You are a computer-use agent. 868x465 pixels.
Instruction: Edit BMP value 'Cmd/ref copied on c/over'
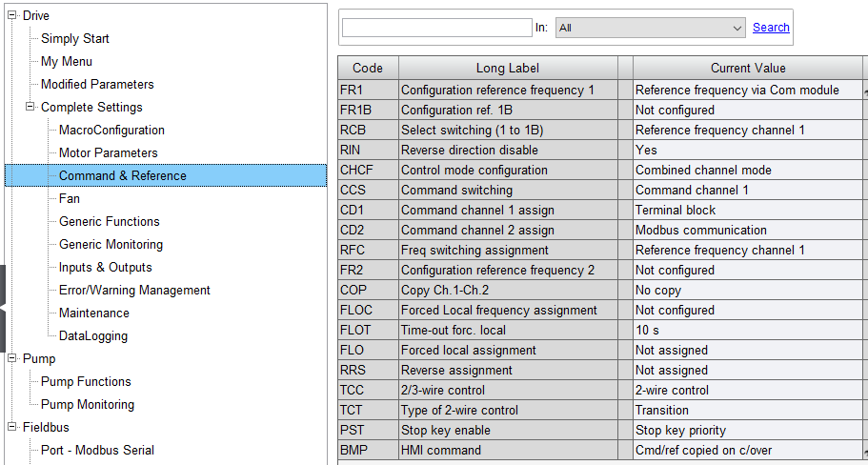point(748,450)
